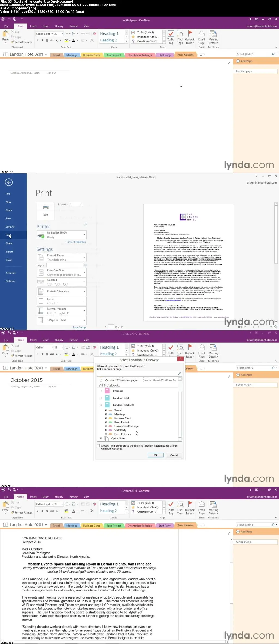
Task: Toggle Italic in the Untitled page OneNote window
Action: 42,40
